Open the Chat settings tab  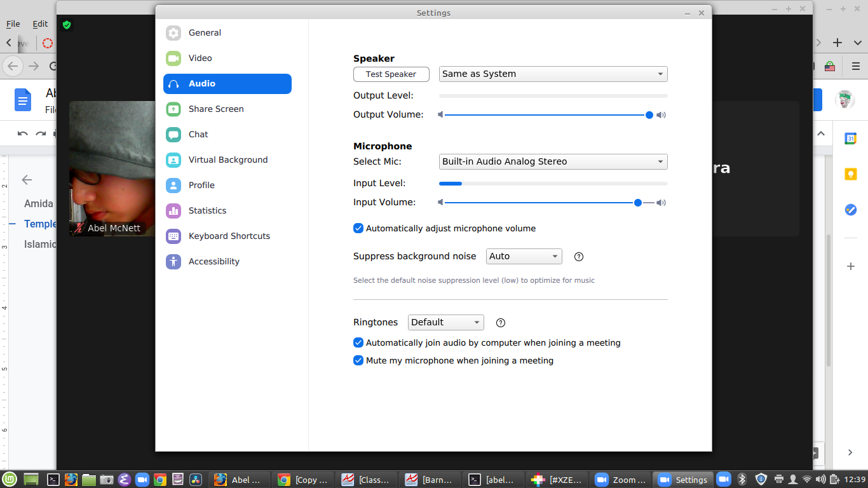pos(227,135)
